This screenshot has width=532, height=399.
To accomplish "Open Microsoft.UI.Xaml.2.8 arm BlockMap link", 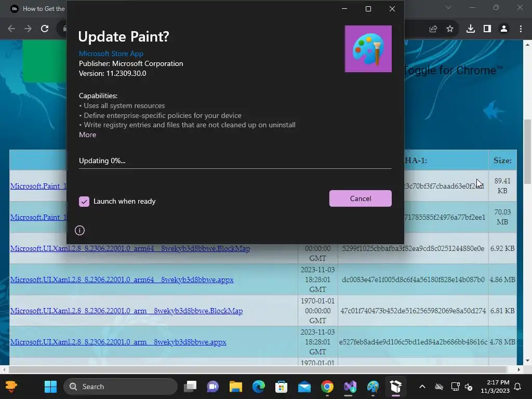I will coord(127,311).
